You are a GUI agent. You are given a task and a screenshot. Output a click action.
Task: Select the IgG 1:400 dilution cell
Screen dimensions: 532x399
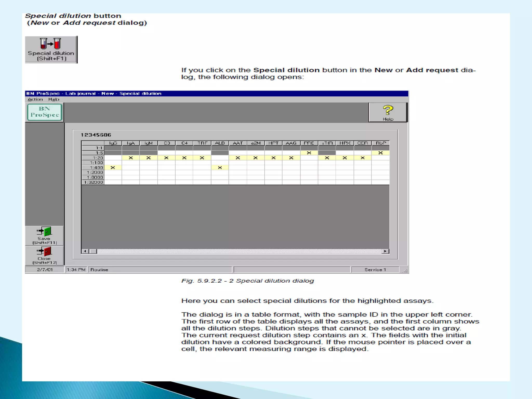pyautogui.click(x=113, y=168)
